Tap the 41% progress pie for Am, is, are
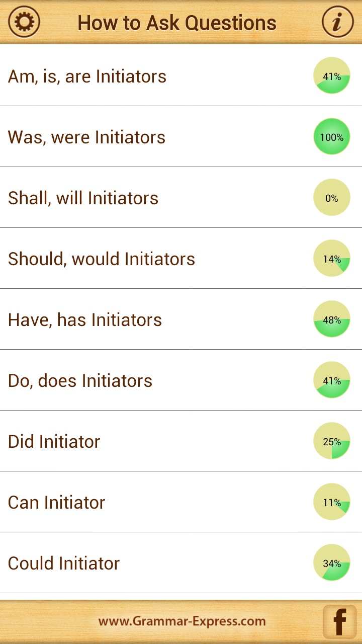This screenshot has width=362, height=644. click(x=332, y=75)
